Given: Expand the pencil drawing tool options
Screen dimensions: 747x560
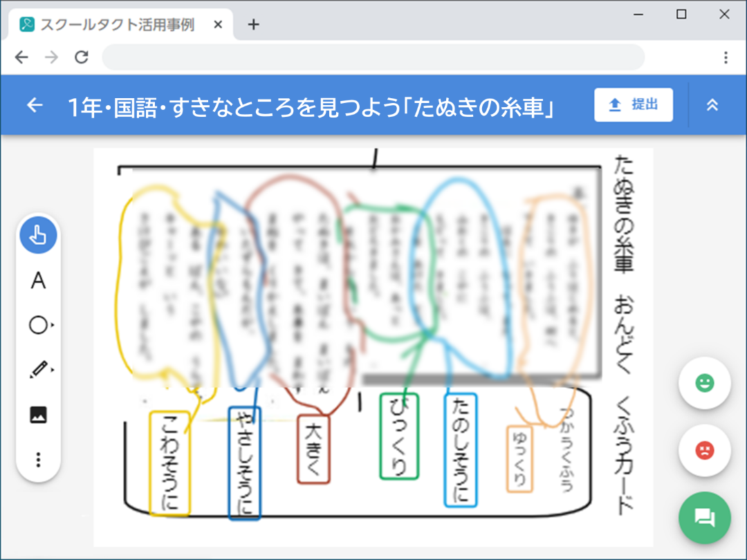Looking at the screenshot, I should 39,370.
